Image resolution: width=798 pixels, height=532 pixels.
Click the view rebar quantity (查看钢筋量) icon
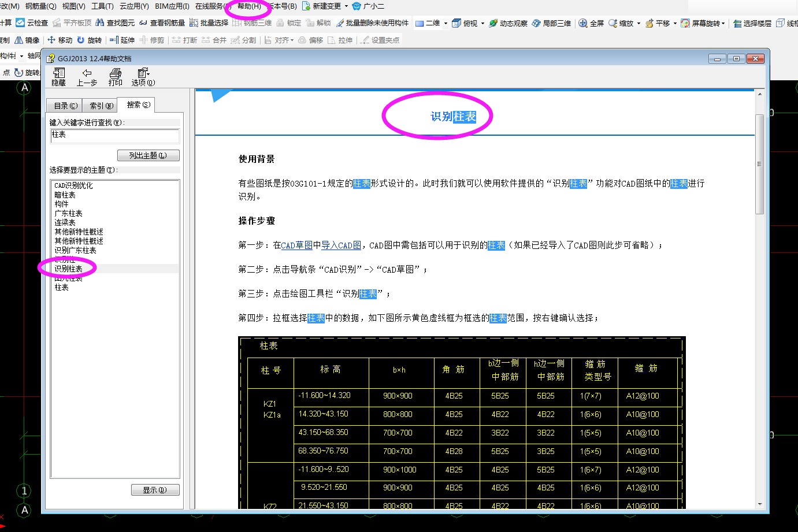pyautogui.click(x=143, y=23)
